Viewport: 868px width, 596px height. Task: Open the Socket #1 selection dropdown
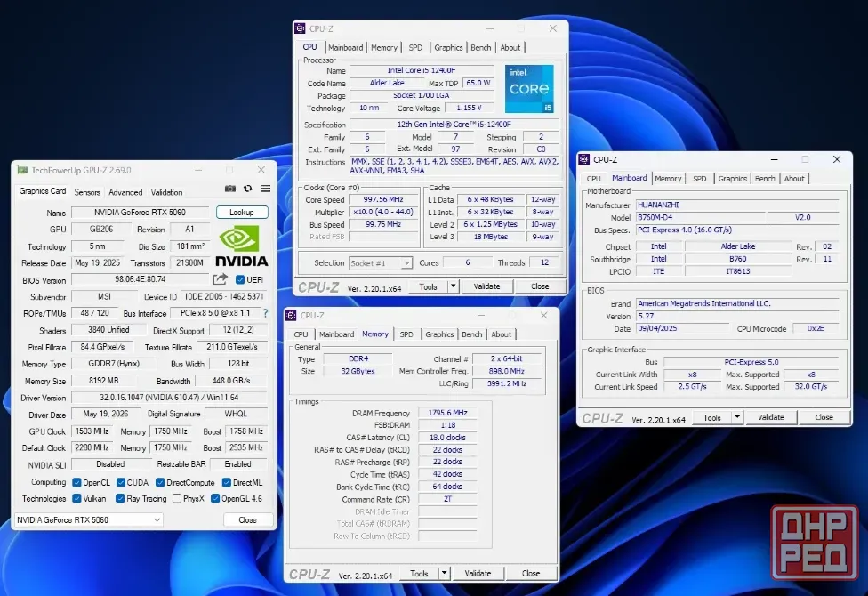tap(381, 263)
